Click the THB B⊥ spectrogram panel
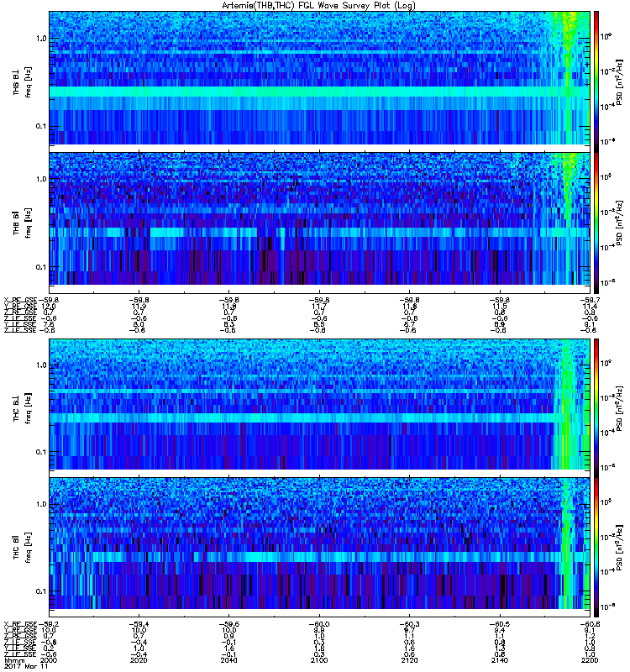This screenshot has width=630, height=672. point(319,78)
